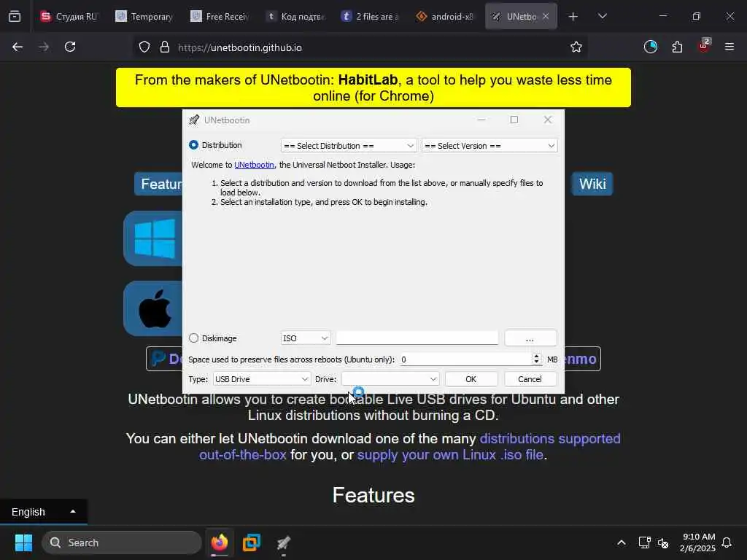Viewport: 747px width, 560px height.
Task: Click the site security padlock icon
Action: click(x=165, y=47)
